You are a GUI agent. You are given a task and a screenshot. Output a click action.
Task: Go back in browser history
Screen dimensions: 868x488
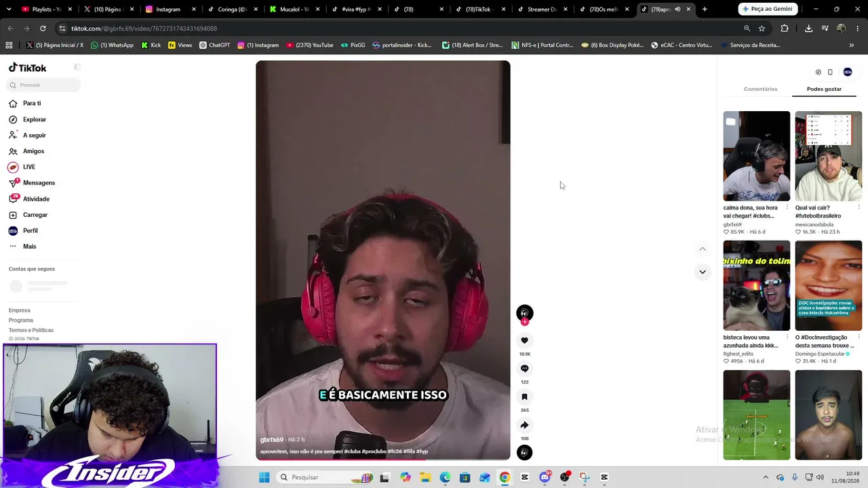click(10, 28)
